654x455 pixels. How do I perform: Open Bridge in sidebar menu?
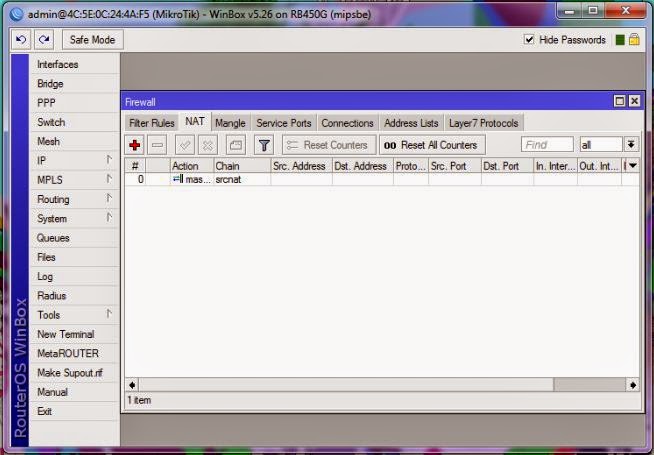75,83
